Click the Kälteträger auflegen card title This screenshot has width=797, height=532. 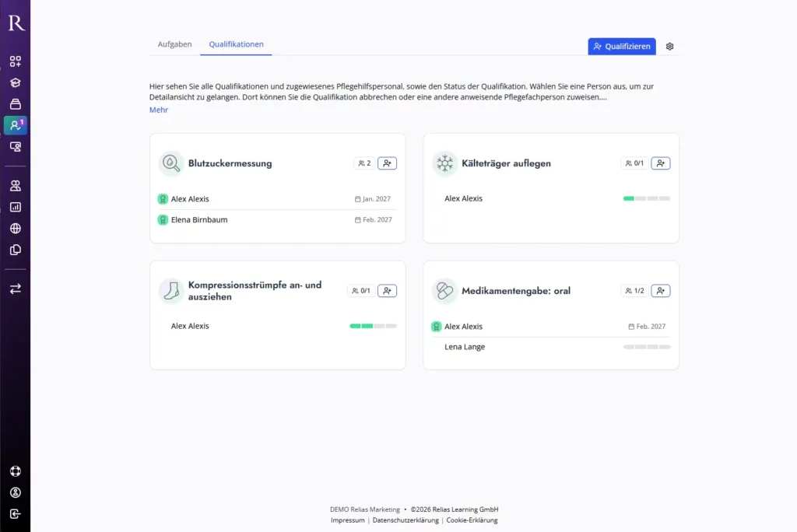coord(506,163)
